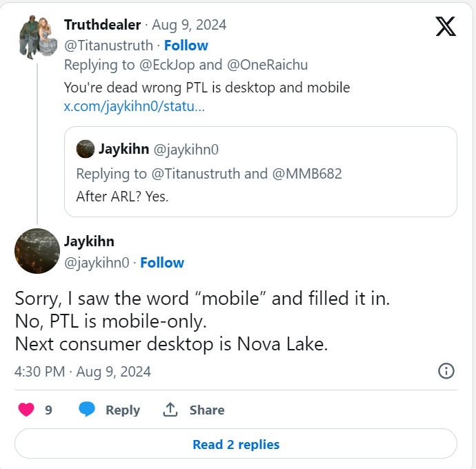Open Jaykihn's large profile avatar

pyautogui.click(x=37, y=251)
